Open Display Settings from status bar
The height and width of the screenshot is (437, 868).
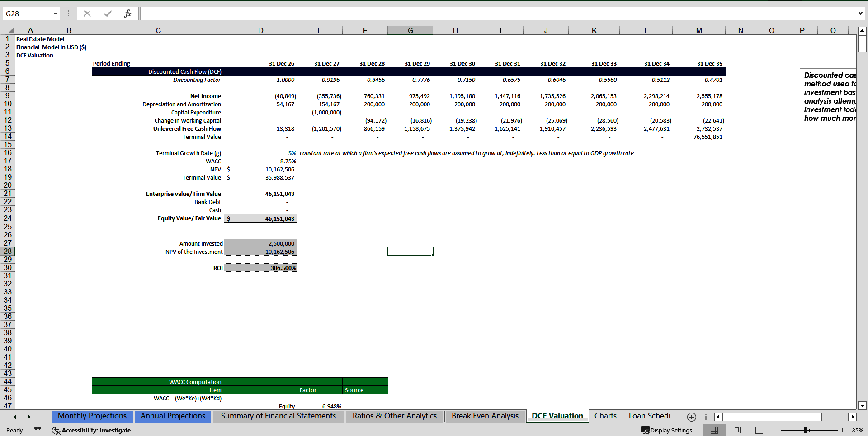tap(667, 430)
